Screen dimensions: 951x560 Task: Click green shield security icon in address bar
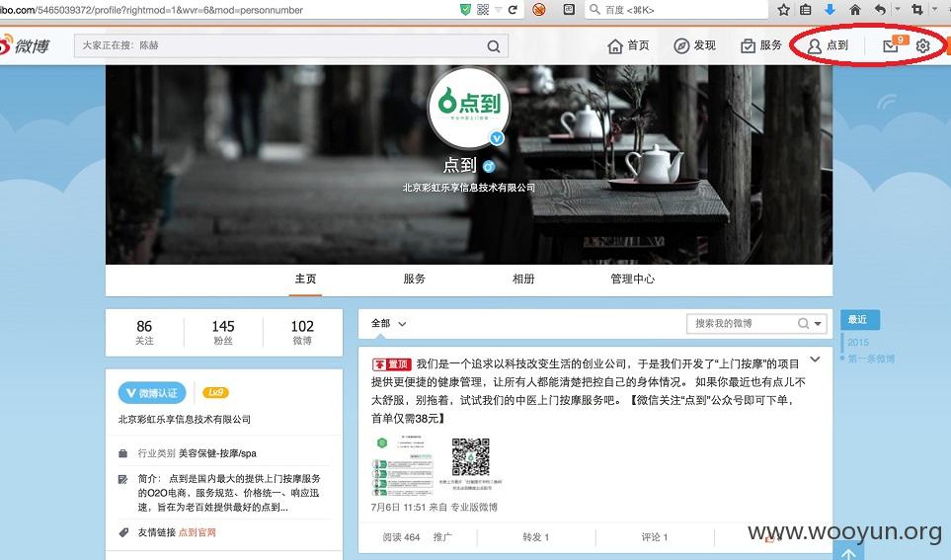465,9
